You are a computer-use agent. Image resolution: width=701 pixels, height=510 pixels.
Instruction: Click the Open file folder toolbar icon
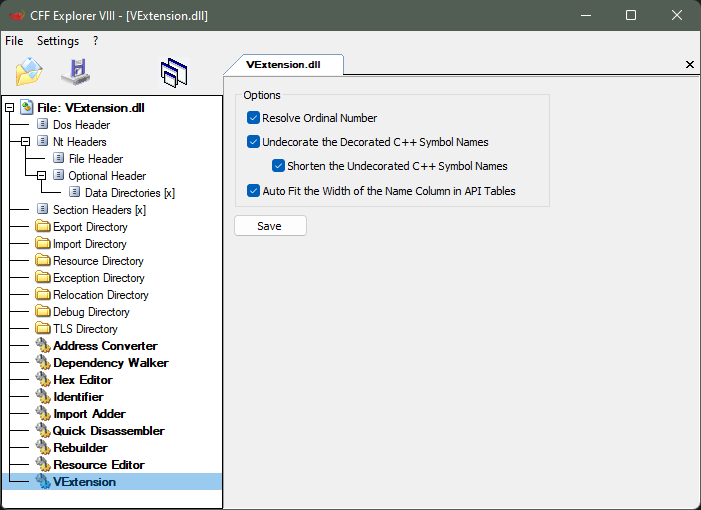[29, 72]
